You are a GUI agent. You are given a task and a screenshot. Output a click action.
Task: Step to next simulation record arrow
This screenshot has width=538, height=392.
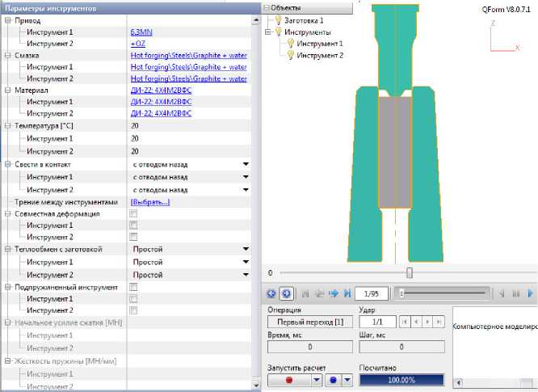click(333, 293)
